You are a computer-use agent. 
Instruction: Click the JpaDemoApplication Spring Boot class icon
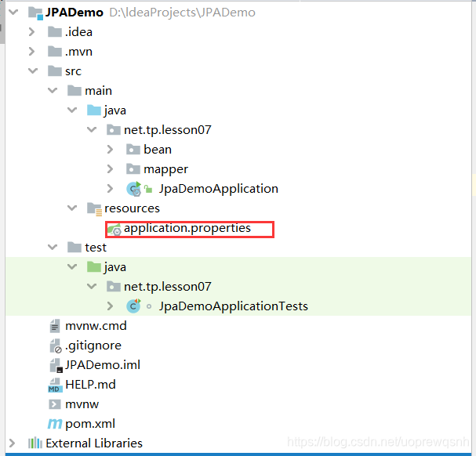click(x=134, y=189)
